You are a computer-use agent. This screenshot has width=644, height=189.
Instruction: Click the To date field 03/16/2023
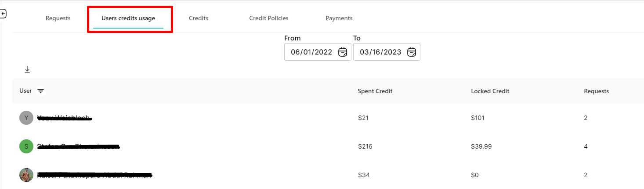(x=387, y=52)
